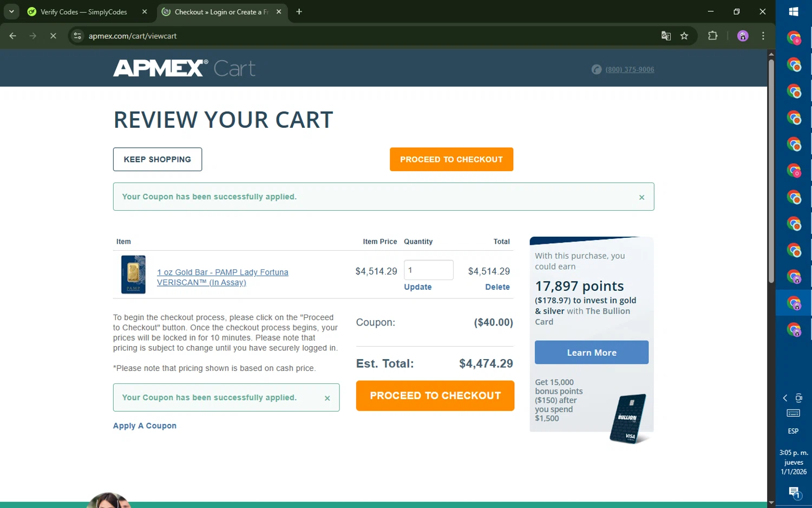Open the 1 oz Gold Bar PAMP link
This screenshot has height=508, width=812.
[x=222, y=277]
